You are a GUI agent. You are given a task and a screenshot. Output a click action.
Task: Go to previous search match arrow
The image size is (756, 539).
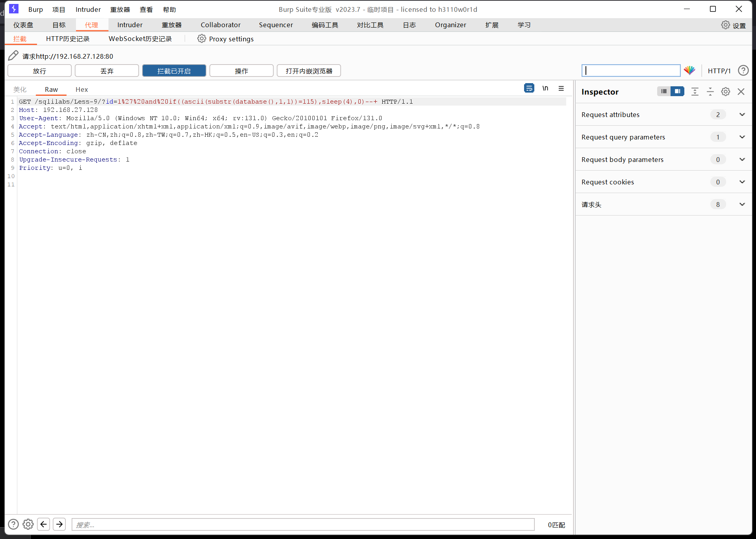pyautogui.click(x=44, y=524)
